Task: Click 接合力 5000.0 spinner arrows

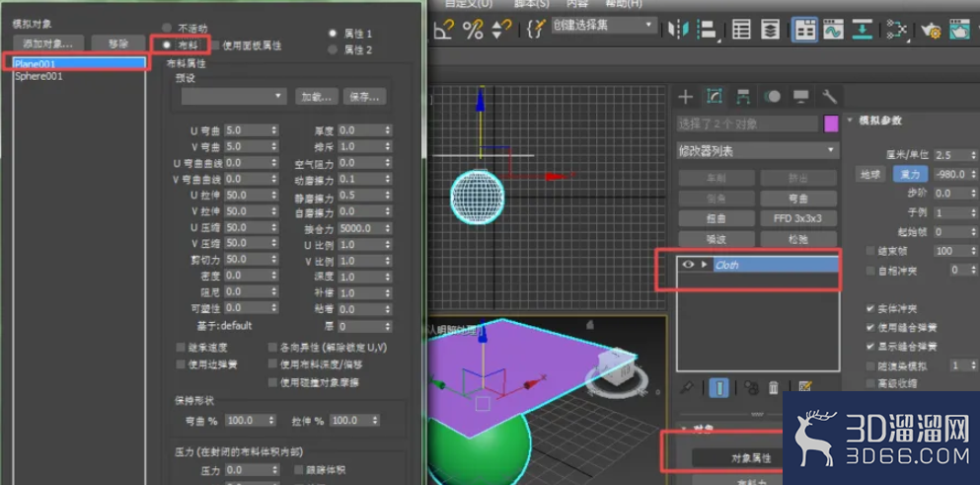Action: pos(388,228)
